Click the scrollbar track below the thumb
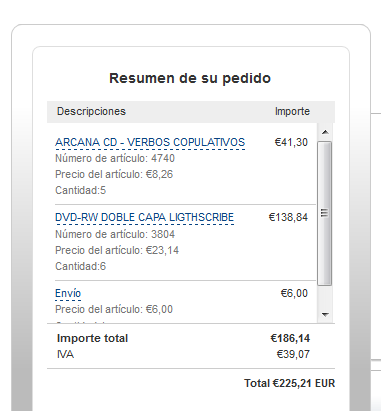 point(325,296)
